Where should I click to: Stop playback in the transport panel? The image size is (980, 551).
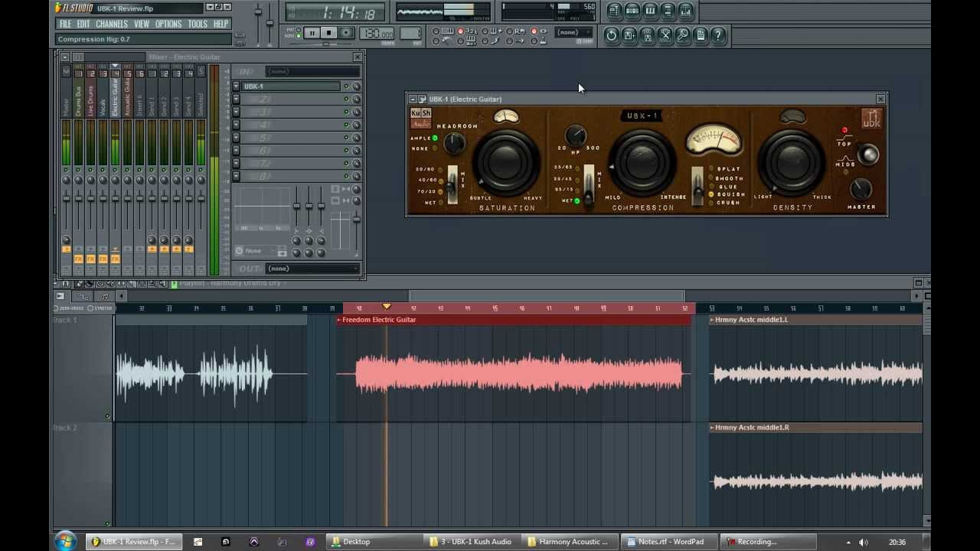pos(328,33)
